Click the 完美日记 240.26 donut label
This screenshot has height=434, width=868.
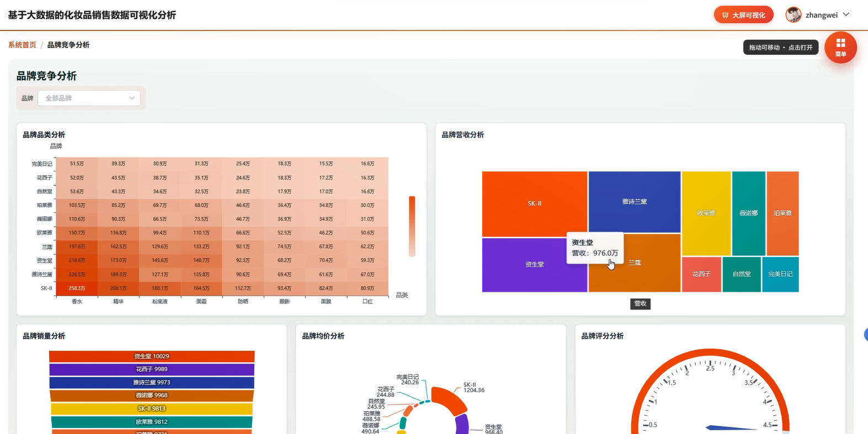408,379
